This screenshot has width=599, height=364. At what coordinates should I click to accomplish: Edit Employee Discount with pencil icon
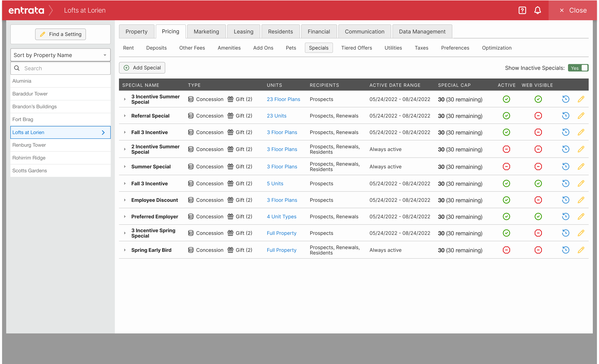[x=581, y=200]
